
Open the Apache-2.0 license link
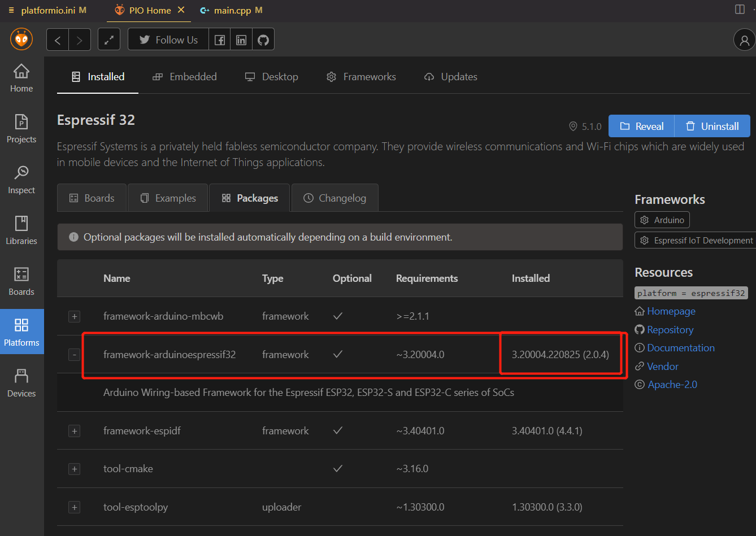pyautogui.click(x=672, y=385)
